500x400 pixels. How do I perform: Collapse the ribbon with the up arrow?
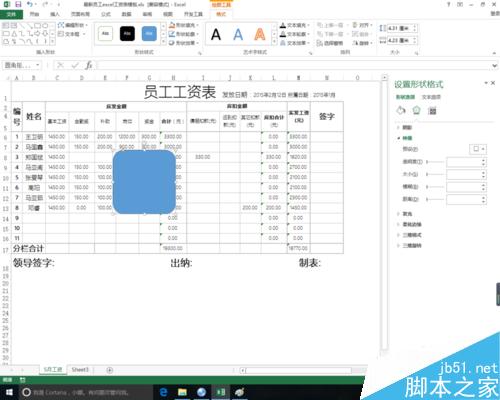(x=495, y=53)
